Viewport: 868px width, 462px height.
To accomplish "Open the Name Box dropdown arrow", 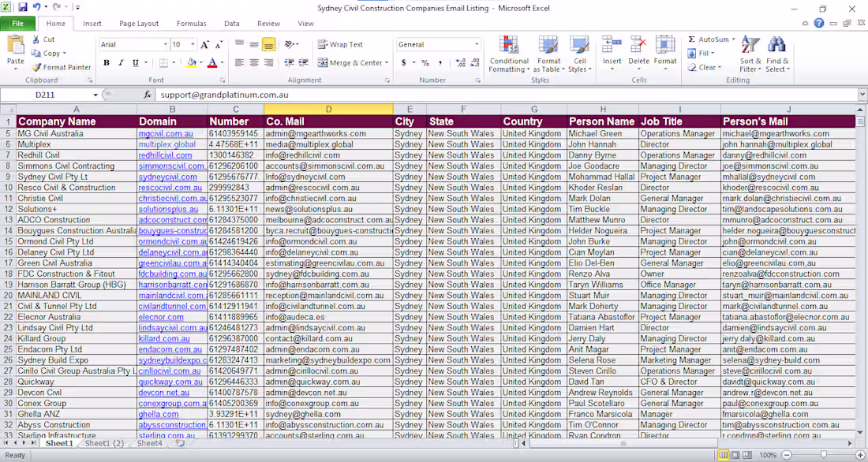I will (x=95, y=95).
